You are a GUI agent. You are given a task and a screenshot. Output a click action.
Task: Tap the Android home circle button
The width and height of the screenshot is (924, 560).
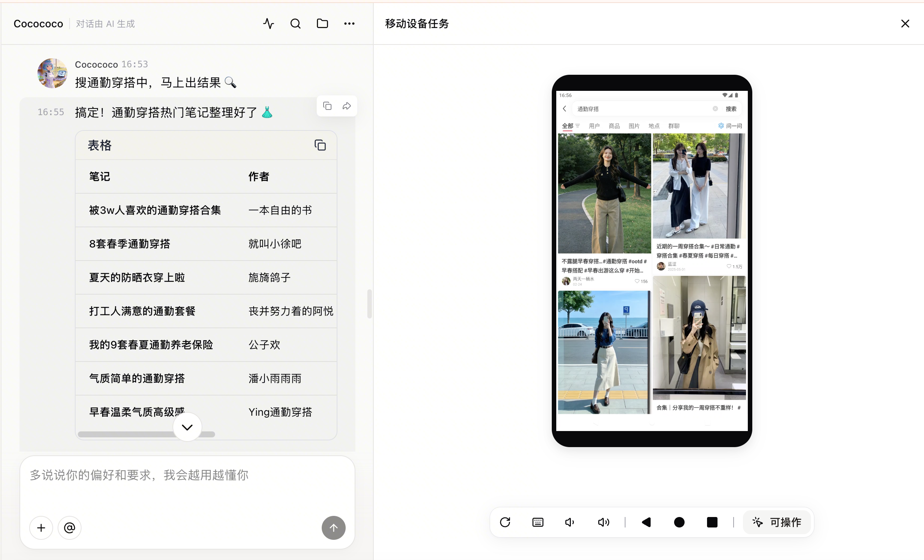click(x=679, y=522)
